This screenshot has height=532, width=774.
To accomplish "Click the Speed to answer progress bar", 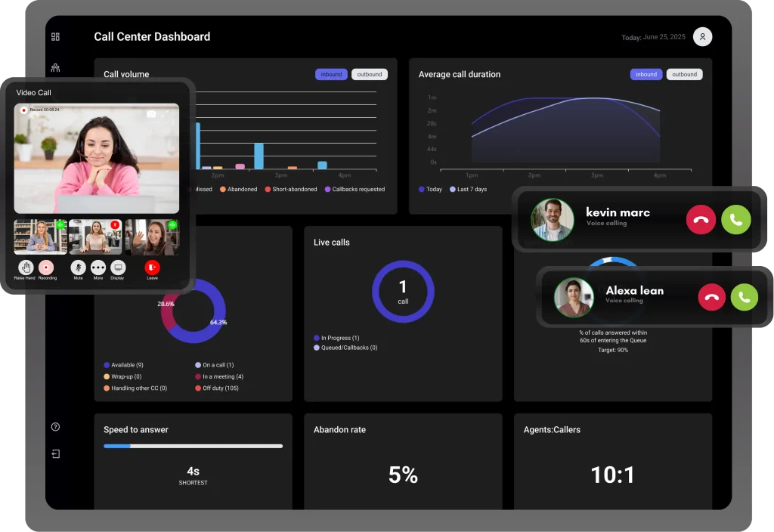I will pos(193,446).
